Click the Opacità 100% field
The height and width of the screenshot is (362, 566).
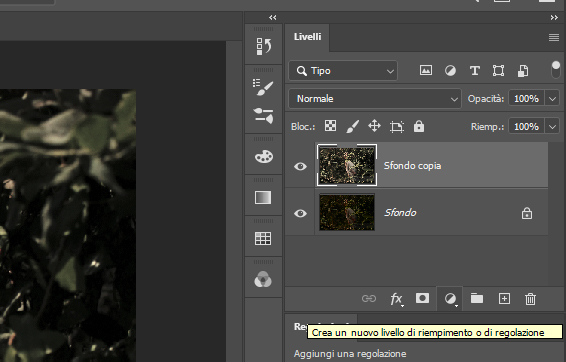[x=526, y=99]
